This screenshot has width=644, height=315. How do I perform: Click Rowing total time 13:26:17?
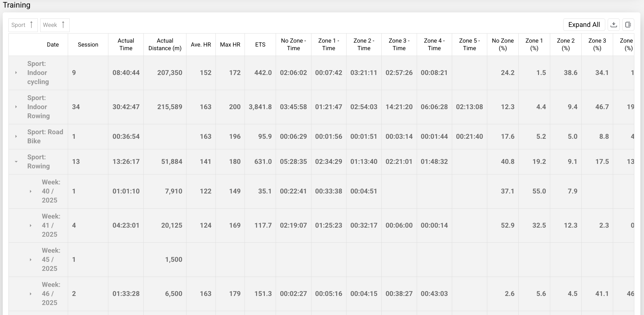pos(126,161)
